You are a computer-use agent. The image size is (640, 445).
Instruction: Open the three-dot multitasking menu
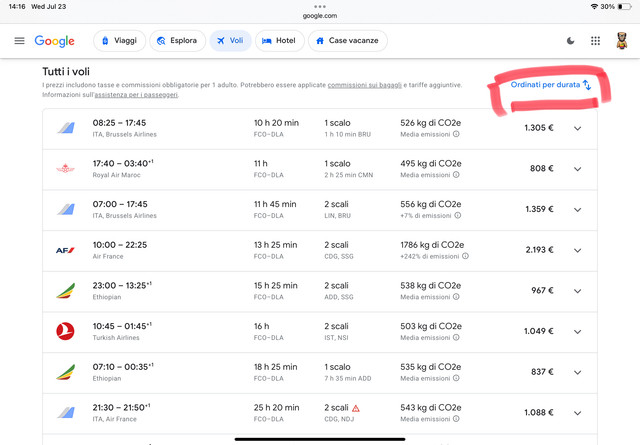coord(320,7)
